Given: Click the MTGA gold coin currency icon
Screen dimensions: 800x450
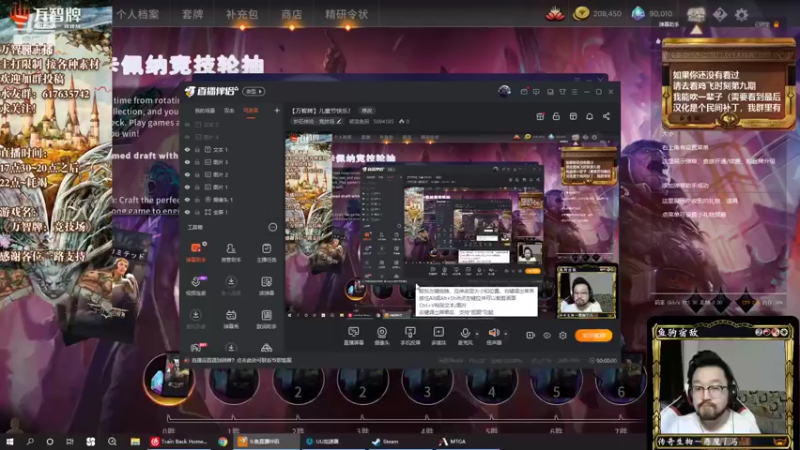Looking at the screenshot, I should click(x=581, y=14).
